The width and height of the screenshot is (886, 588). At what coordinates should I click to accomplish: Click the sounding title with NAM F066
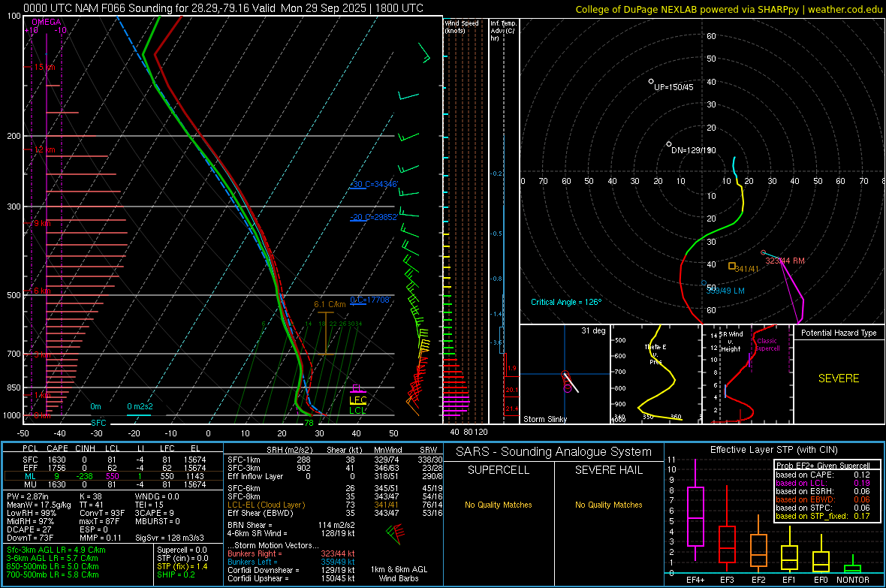pyautogui.click(x=223, y=8)
